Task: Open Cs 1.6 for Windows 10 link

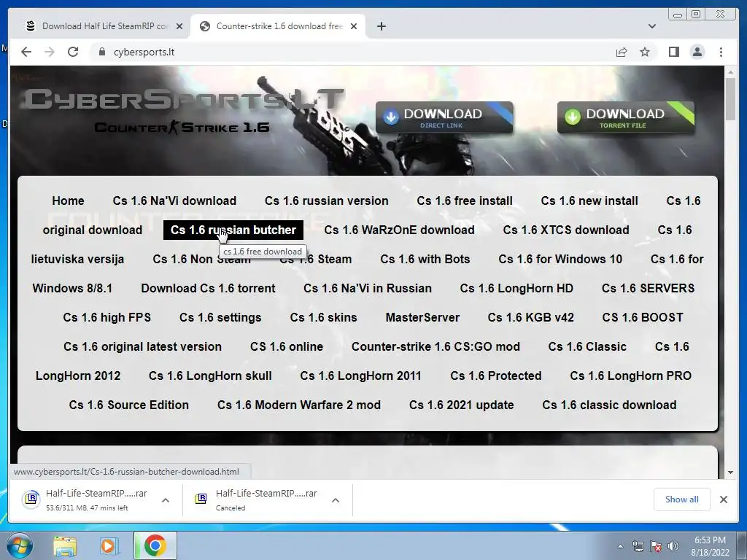Action: pyautogui.click(x=560, y=259)
